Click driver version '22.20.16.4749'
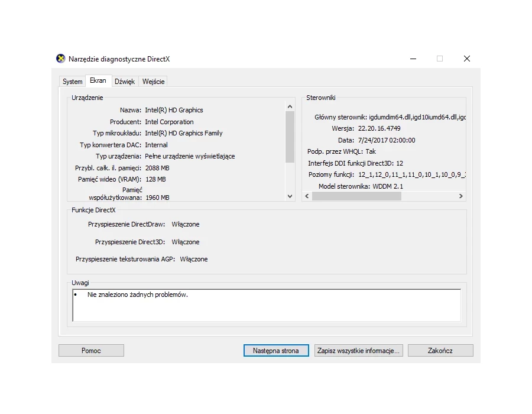 click(379, 128)
